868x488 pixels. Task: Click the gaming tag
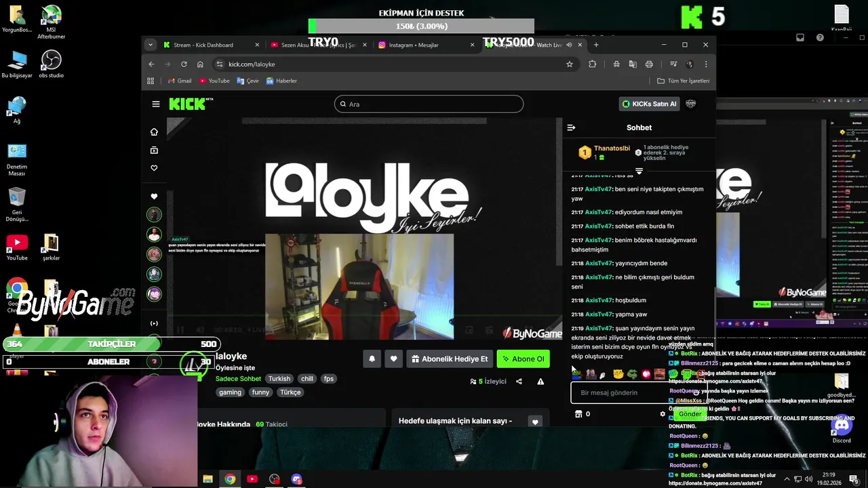(230, 392)
